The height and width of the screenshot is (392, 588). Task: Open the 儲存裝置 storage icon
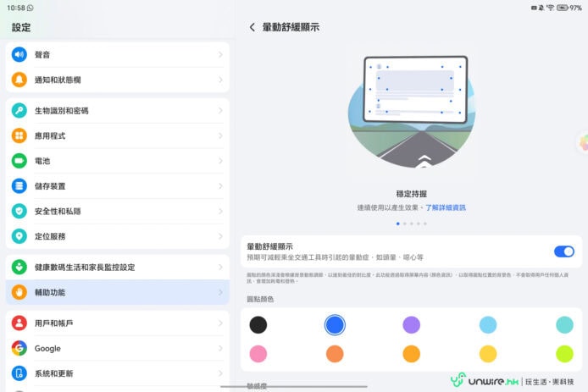(19, 186)
